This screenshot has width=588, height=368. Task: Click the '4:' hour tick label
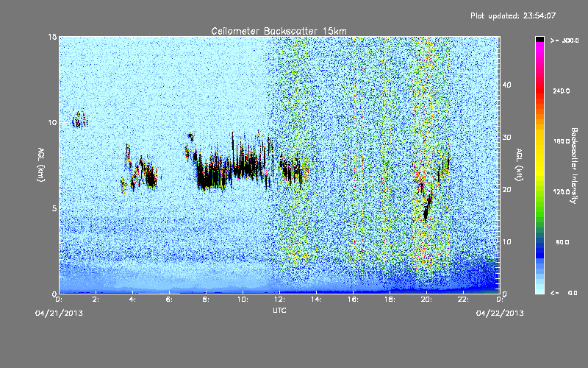[132, 300]
